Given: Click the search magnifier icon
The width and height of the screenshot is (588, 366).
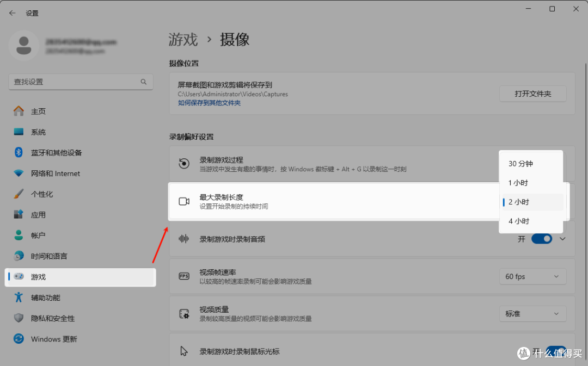Looking at the screenshot, I should [144, 82].
